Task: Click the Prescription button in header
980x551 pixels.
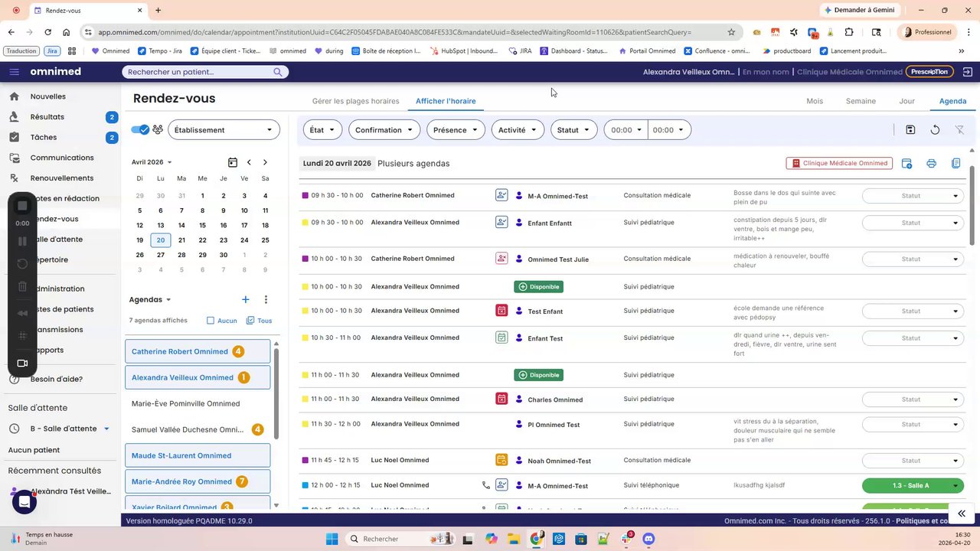Action: click(929, 72)
